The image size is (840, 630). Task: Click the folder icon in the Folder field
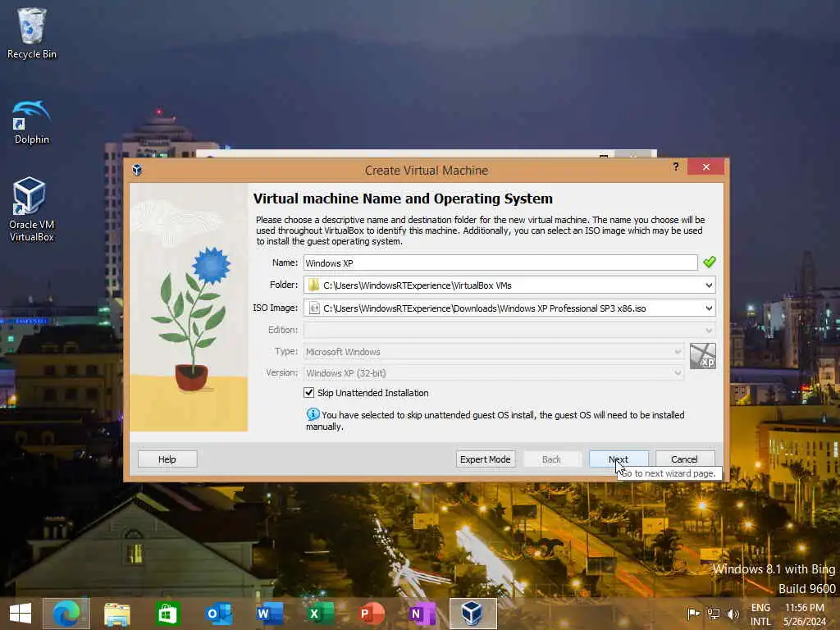point(313,285)
